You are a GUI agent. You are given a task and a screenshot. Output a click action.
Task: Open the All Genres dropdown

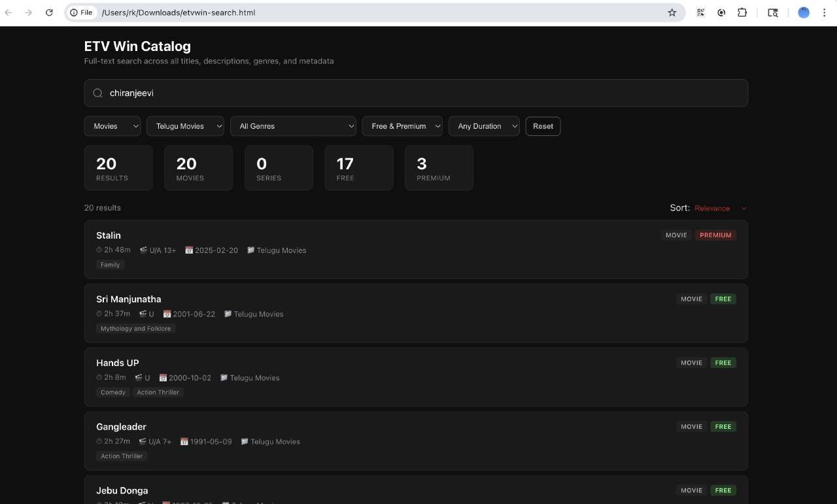pos(293,126)
